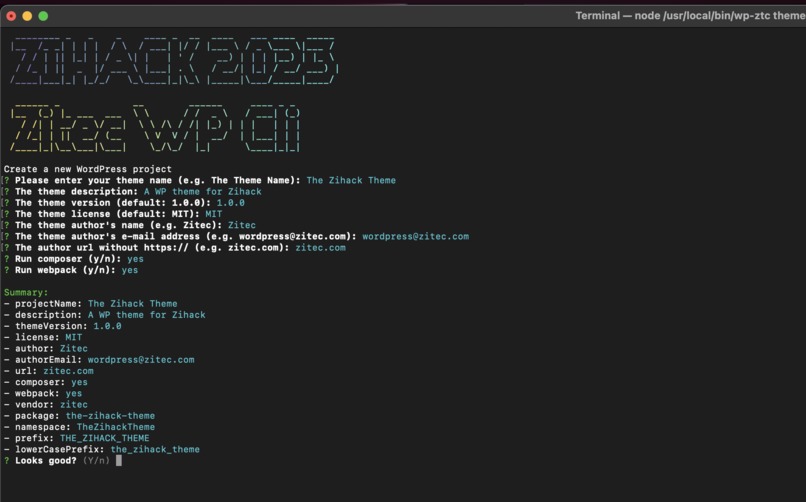Click author name answer 'Zitec' in prompt line
This screenshot has height=502, width=806.
tap(242, 225)
